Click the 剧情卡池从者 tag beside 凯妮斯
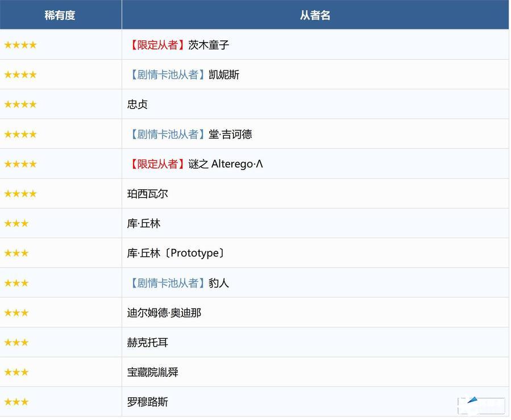Screen dimensions: 511x420 165,74
